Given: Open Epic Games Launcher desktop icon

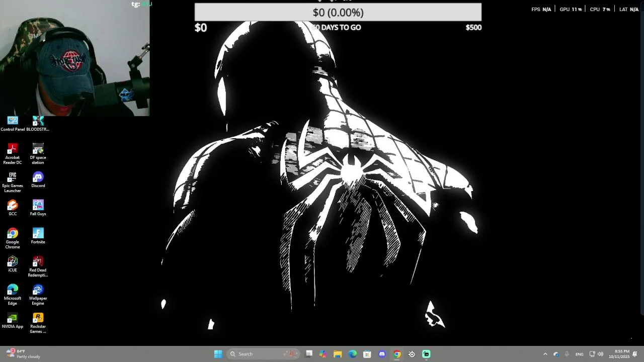Looking at the screenshot, I should coord(13,182).
